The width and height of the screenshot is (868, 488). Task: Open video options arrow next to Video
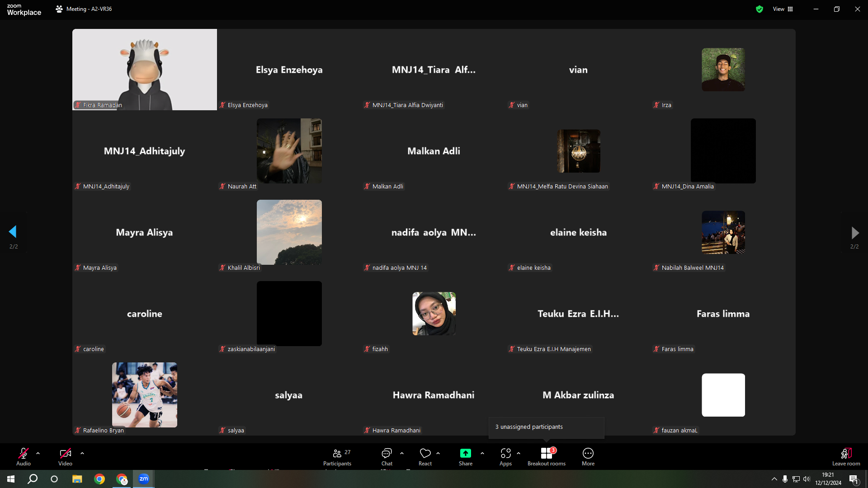coord(82,453)
